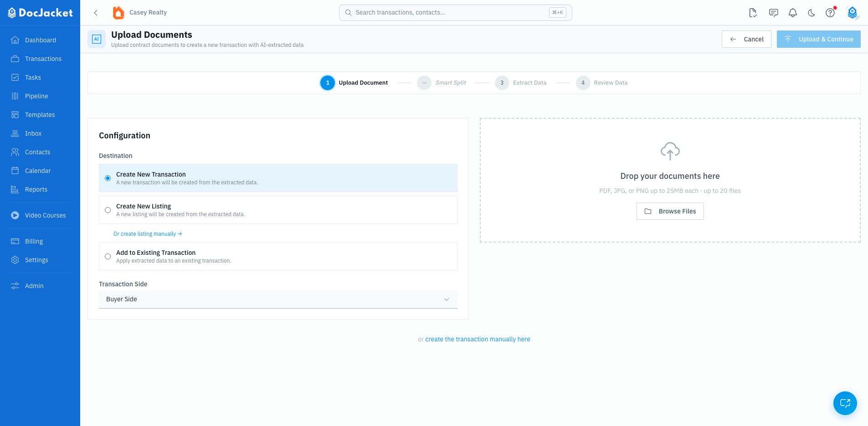The width and height of the screenshot is (868, 426).
Task: Click the document check icon in header
Action: [x=753, y=13]
